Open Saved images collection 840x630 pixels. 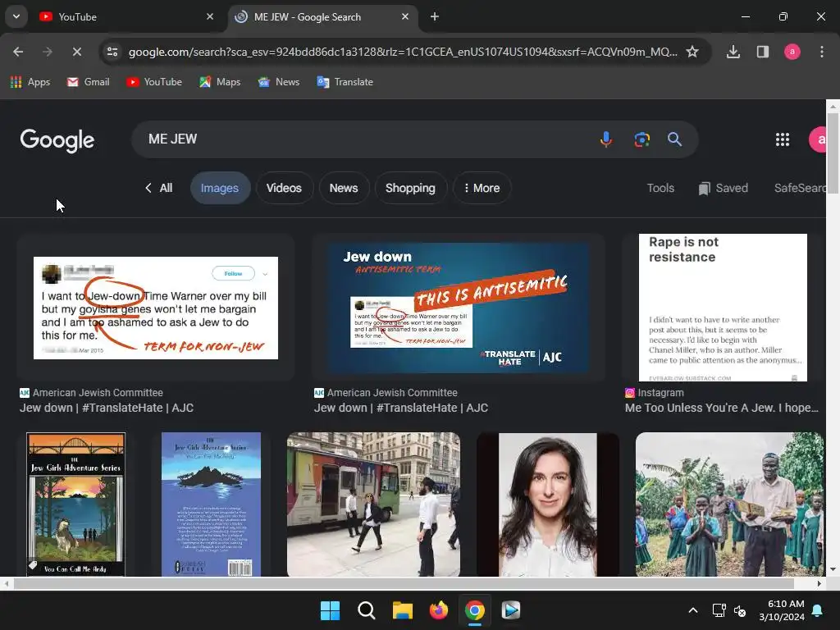pyautogui.click(x=724, y=188)
